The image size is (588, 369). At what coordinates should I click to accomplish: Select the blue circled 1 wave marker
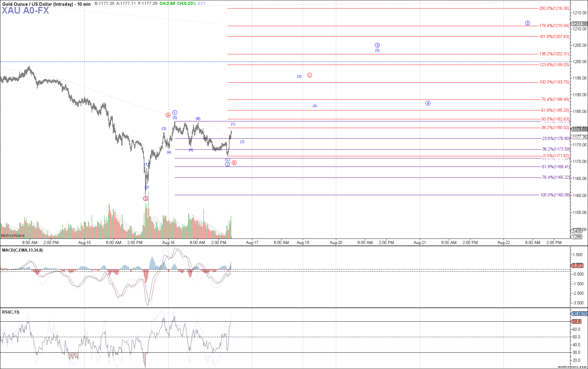tap(175, 113)
